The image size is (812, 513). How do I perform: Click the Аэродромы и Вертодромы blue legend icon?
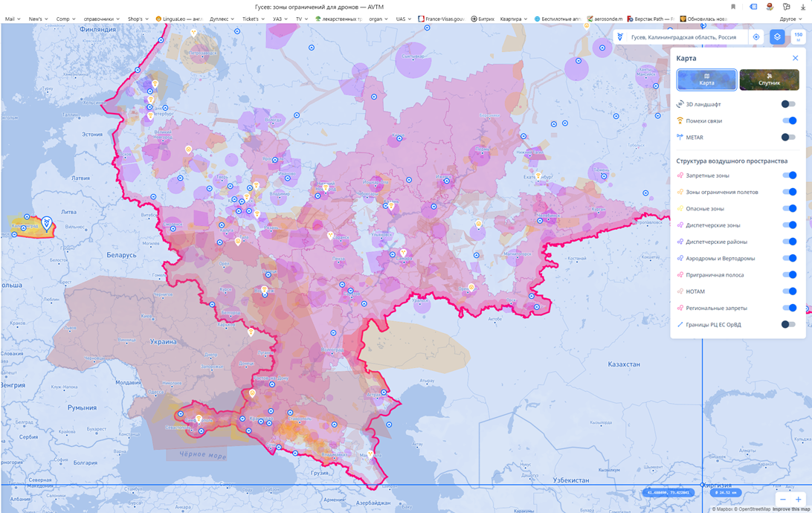[680, 258]
